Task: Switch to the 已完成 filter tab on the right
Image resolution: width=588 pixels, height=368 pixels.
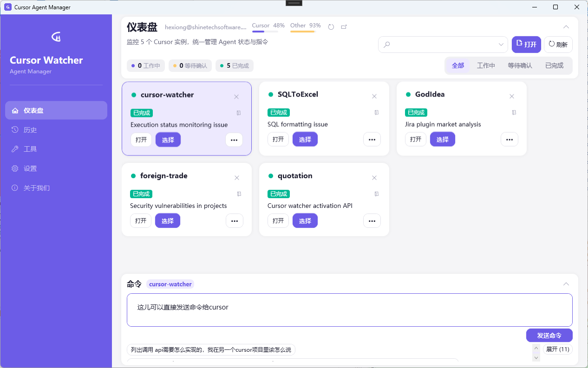Action: pyautogui.click(x=554, y=65)
